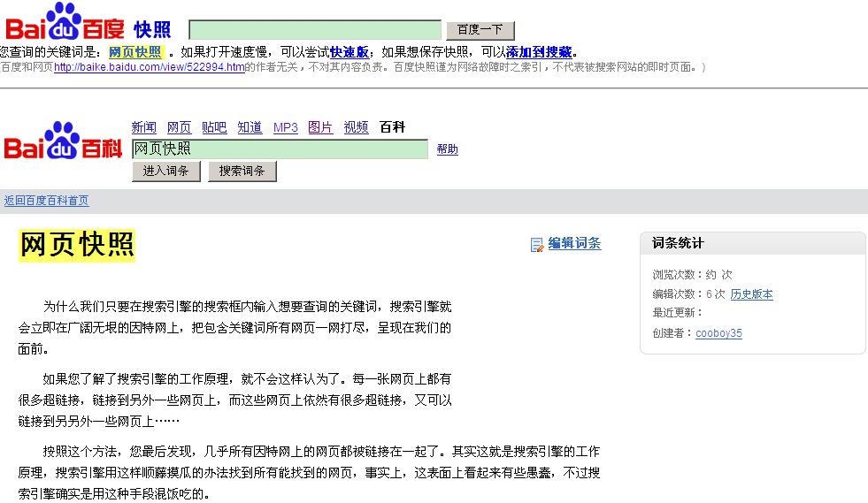Open the 贴吧 tab
The height and width of the screenshot is (503, 868).
[214, 127]
